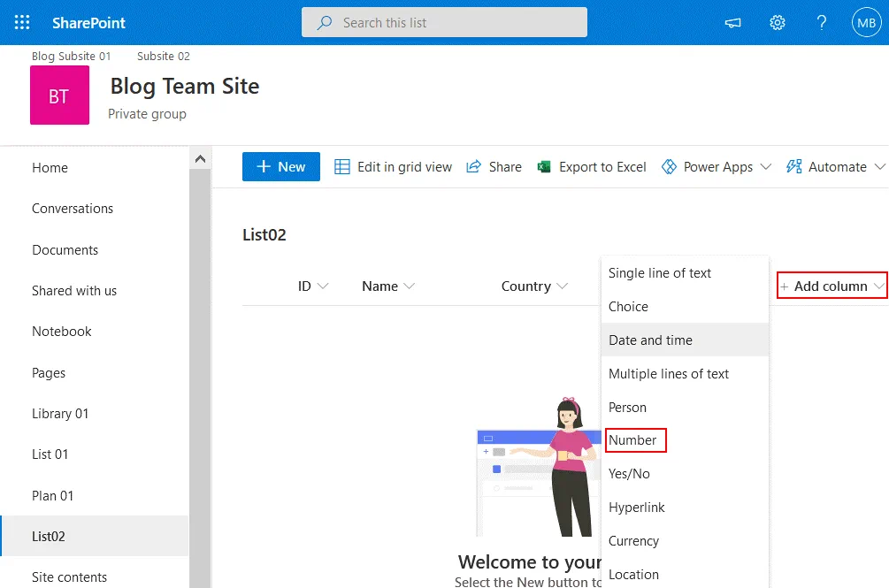Screen dimensions: 889x588
Task: Click the help question mark icon
Action: (822, 23)
